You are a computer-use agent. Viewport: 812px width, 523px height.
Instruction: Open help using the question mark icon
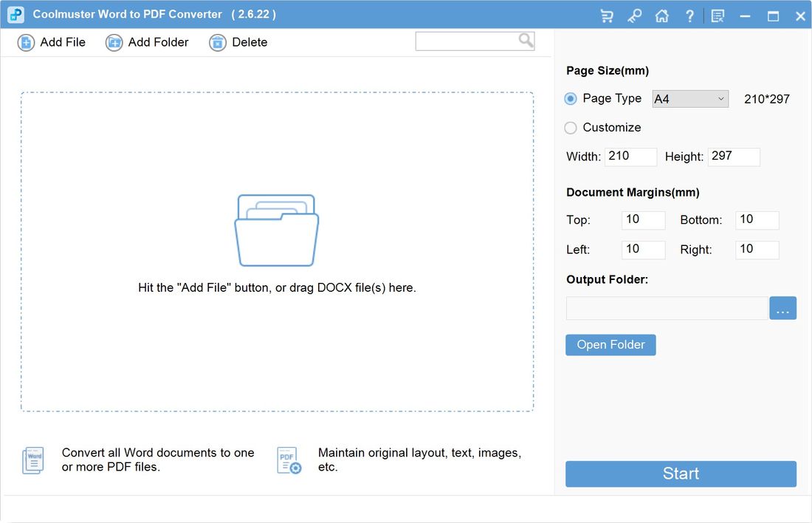pyautogui.click(x=689, y=16)
